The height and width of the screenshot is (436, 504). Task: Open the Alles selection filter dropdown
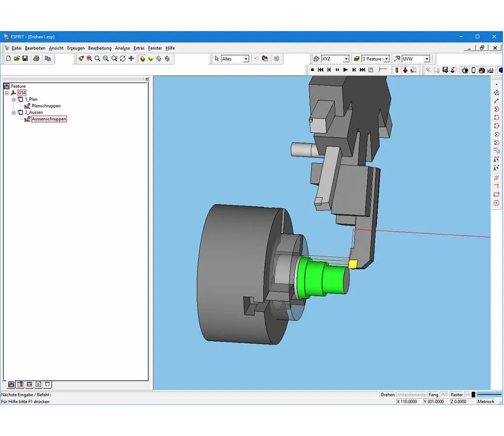pos(246,59)
